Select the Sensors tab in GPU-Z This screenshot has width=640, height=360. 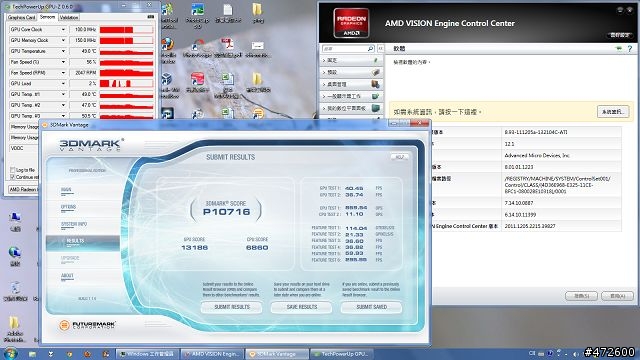[47, 17]
